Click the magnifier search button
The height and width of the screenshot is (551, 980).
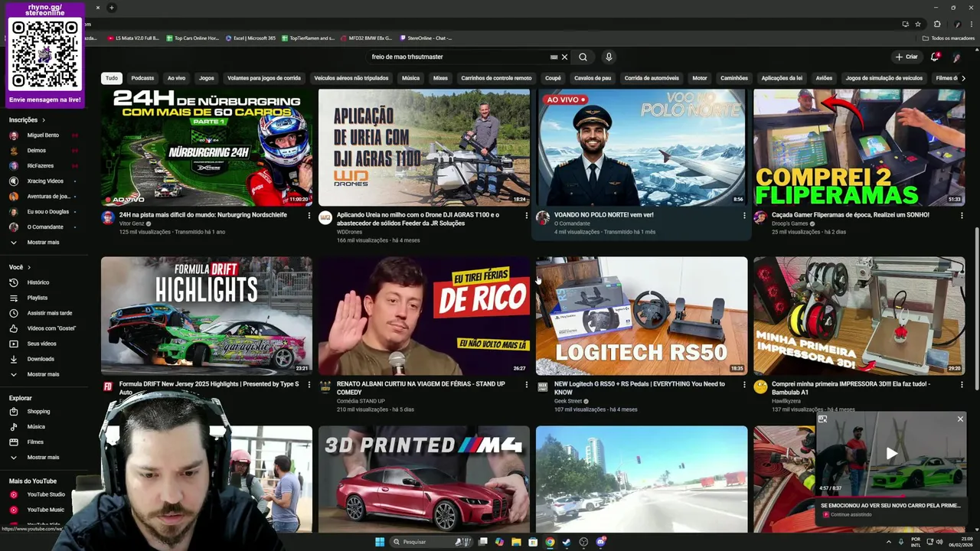point(583,57)
